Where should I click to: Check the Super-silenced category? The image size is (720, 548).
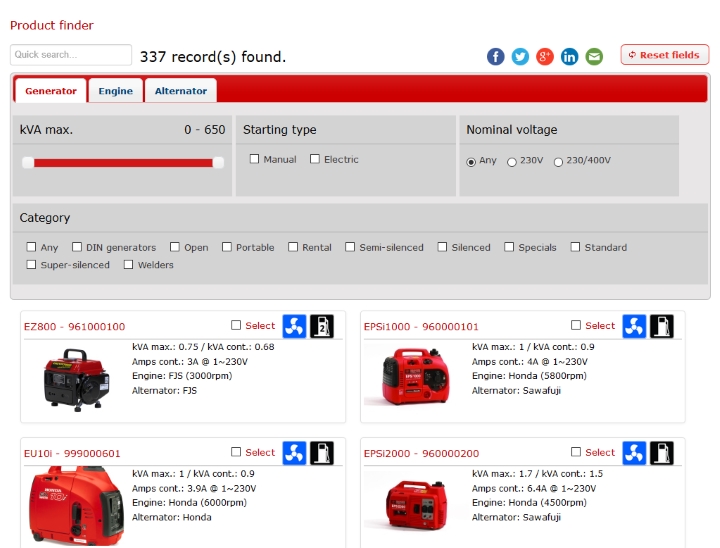point(31,265)
